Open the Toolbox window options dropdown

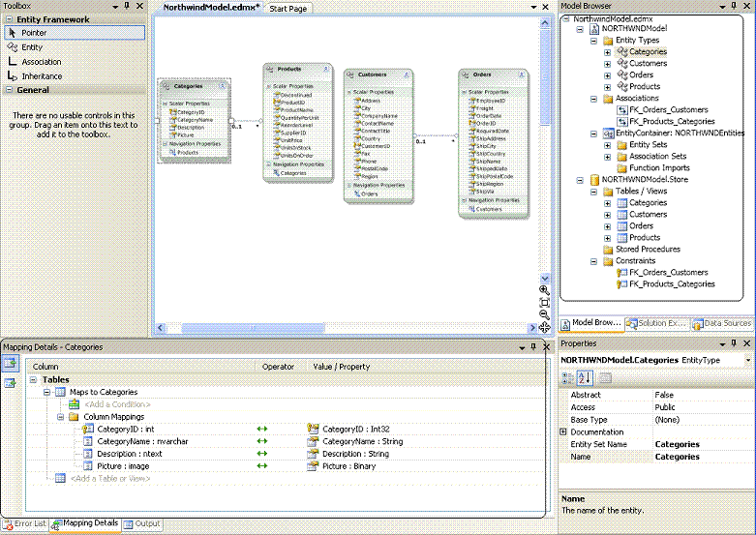tap(115, 6)
